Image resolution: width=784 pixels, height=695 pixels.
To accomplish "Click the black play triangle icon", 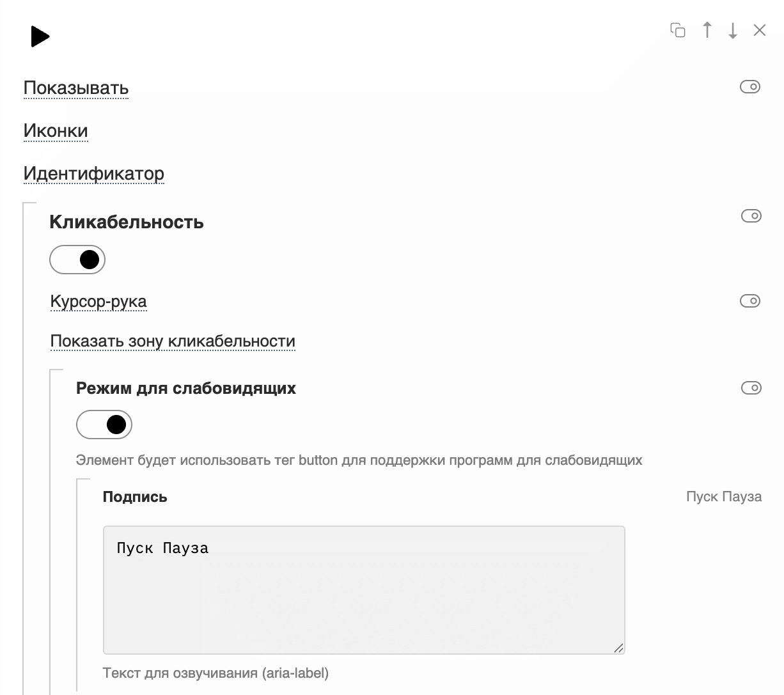I will pos(40,36).
